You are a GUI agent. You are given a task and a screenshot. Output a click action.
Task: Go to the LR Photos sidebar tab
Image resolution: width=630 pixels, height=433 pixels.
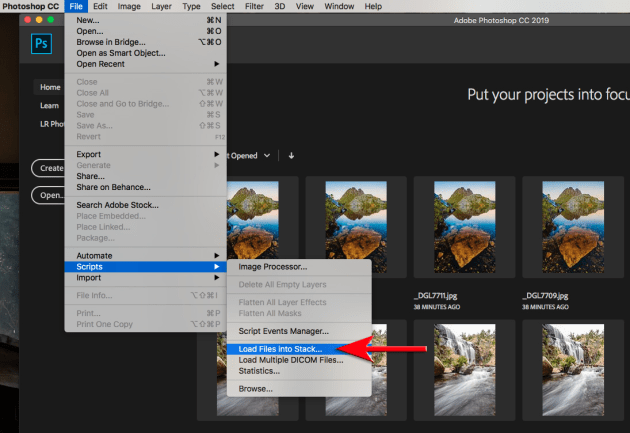click(51, 124)
